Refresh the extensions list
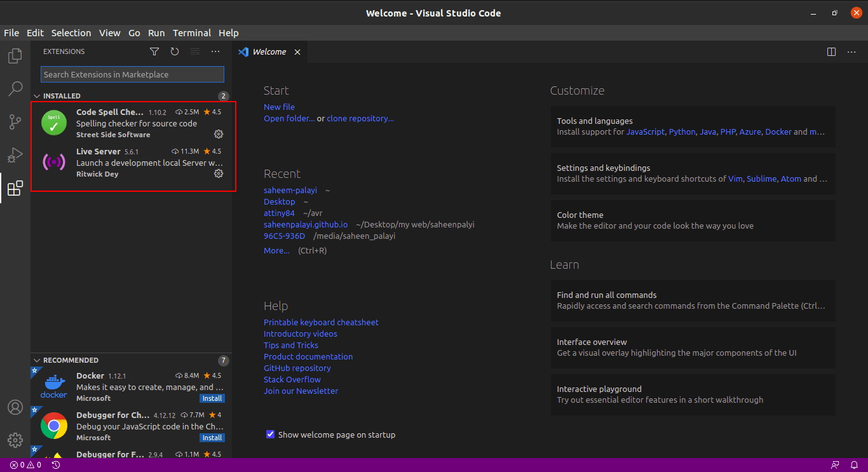 click(x=175, y=51)
